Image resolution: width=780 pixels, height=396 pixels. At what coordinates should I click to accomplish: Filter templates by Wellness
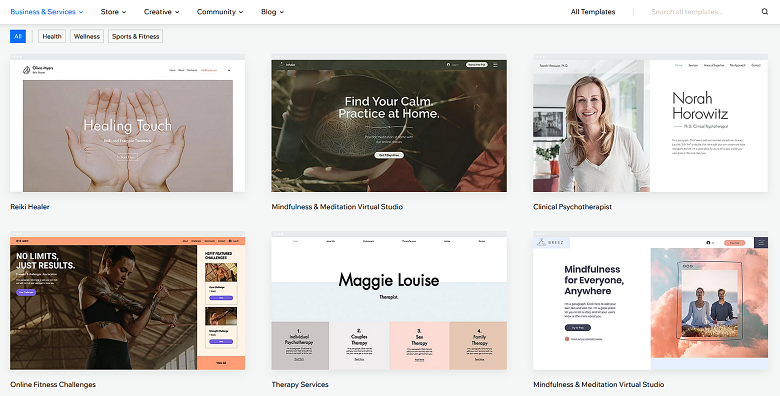point(87,36)
